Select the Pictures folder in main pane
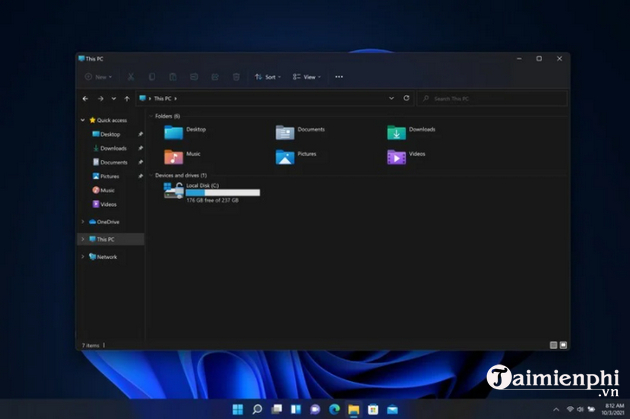 point(296,157)
